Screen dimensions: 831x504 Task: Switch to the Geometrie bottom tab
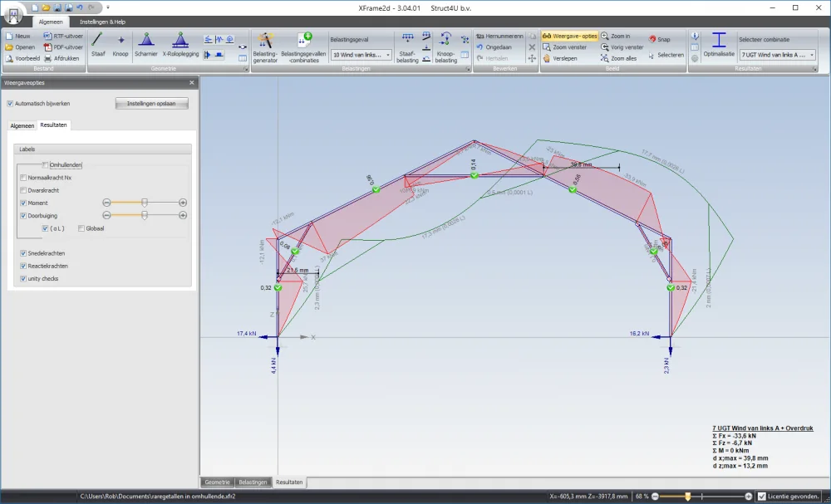pos(217,482)
